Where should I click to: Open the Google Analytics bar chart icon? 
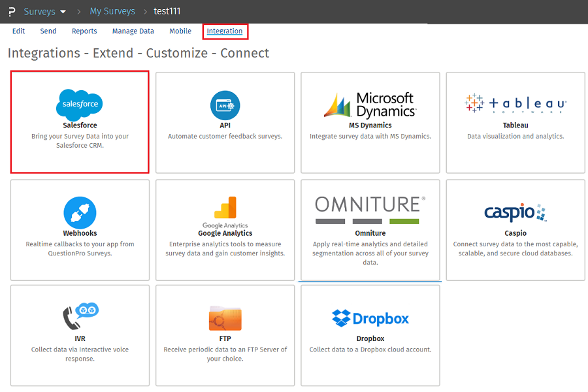click(225, 208)
